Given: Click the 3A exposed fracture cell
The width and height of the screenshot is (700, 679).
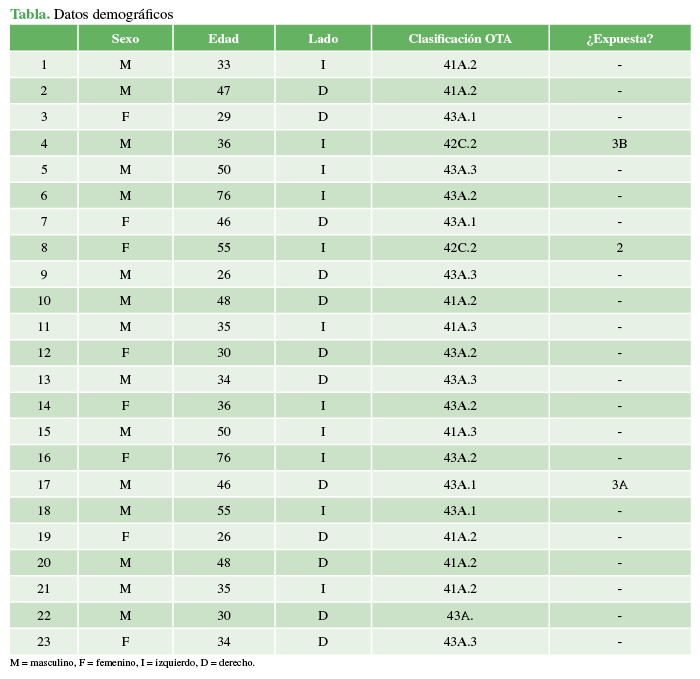Looking at the screenshot, I should pyautogui.click(x=620, y=485).
